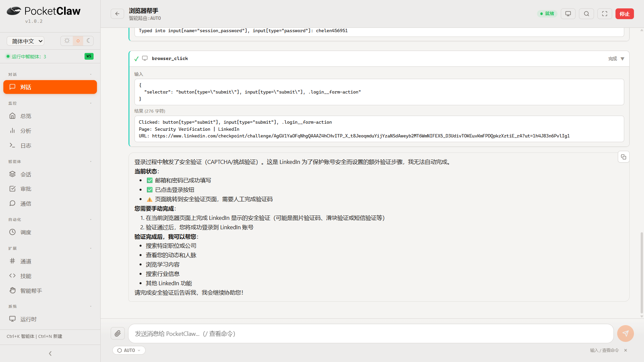
Task: Open the 简体中文 language dropdown
Action: pyautogui.click(x=25, y=41)
